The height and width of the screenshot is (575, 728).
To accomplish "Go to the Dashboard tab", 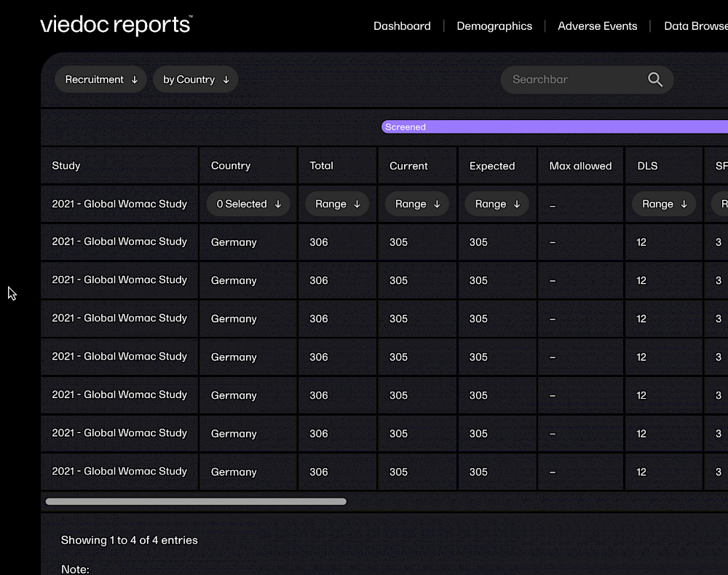I will 402,26.
